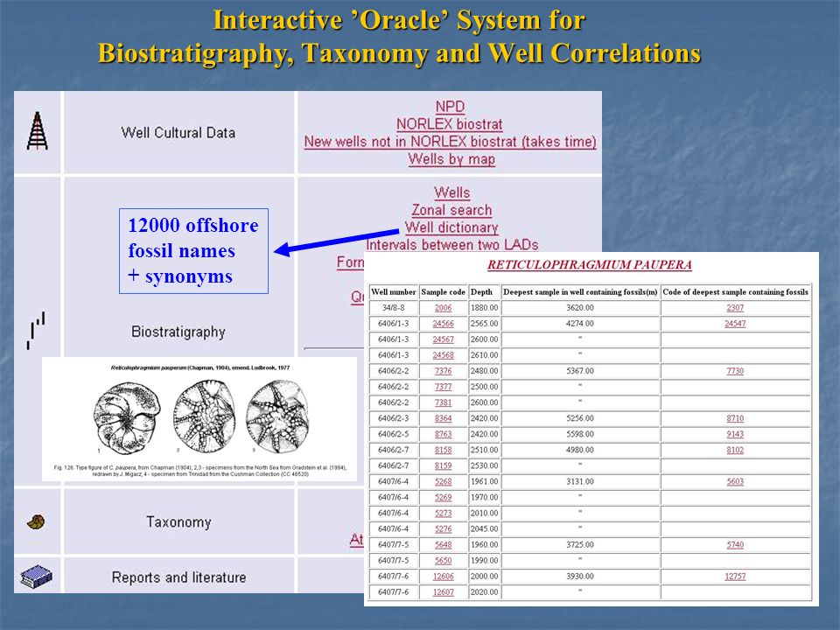Click Reticulophragmium Paupera table title link
Image resolution: width=840 pixels, height=630 pixels.
[x=589, y=264]
